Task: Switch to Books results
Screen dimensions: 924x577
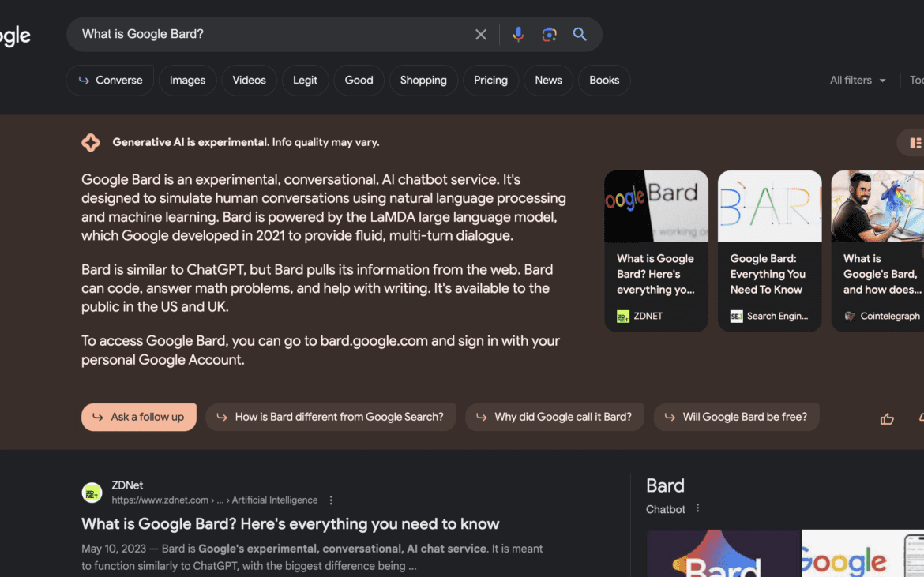Action: tap(604, 80)
